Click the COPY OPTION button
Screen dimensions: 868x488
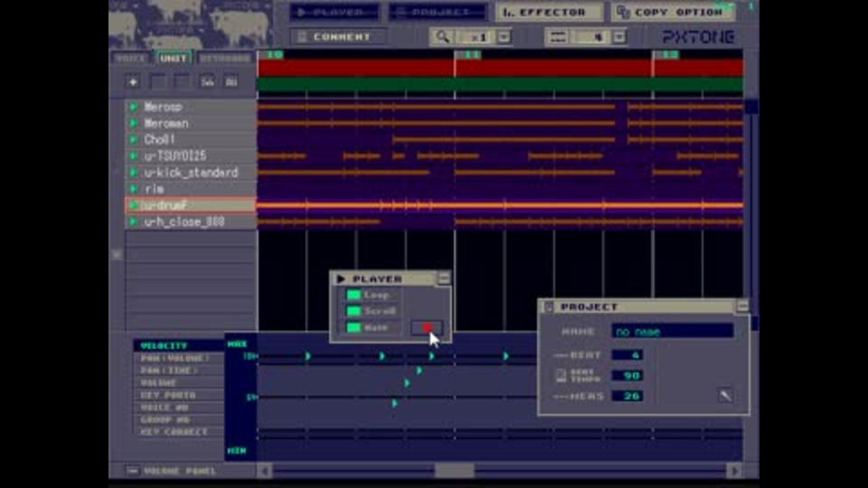[x=674, y=12]
